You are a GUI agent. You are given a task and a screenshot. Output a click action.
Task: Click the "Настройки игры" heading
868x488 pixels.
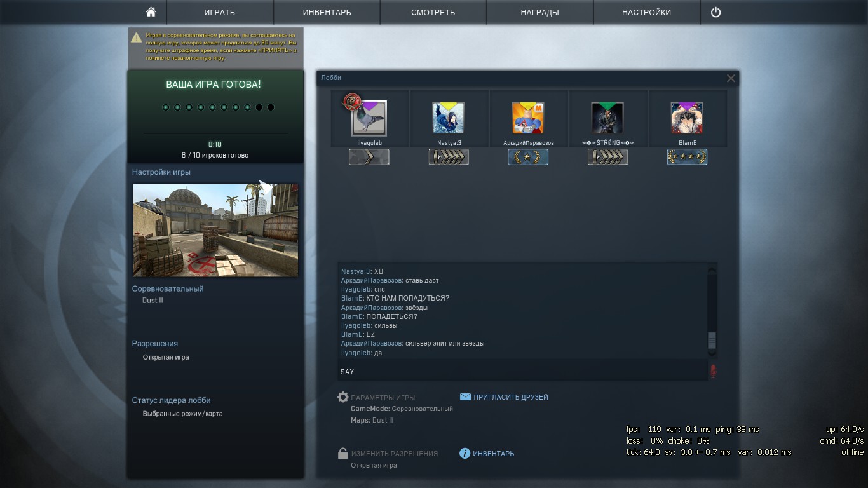point(161,172)
